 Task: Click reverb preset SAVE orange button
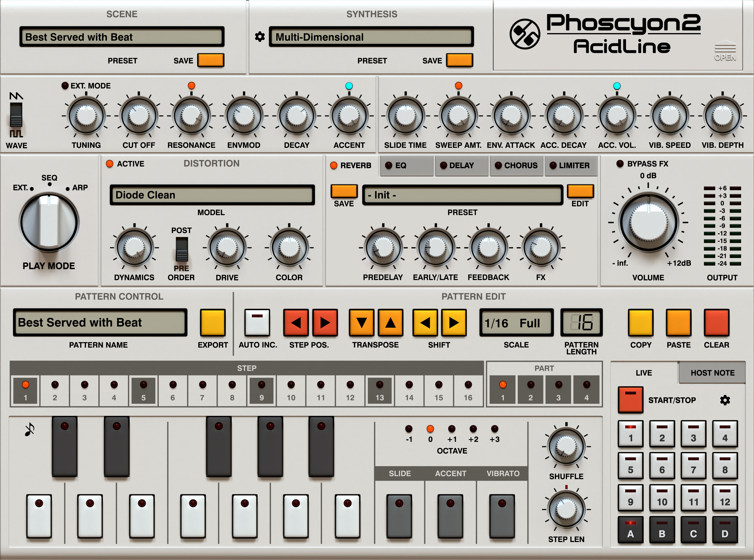(344, 191)
